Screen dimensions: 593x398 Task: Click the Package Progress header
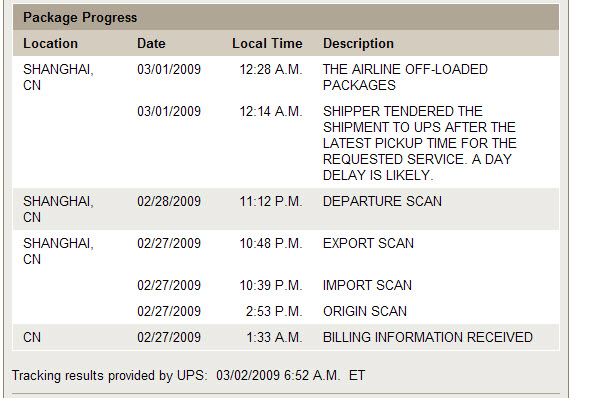coord(80,17)
